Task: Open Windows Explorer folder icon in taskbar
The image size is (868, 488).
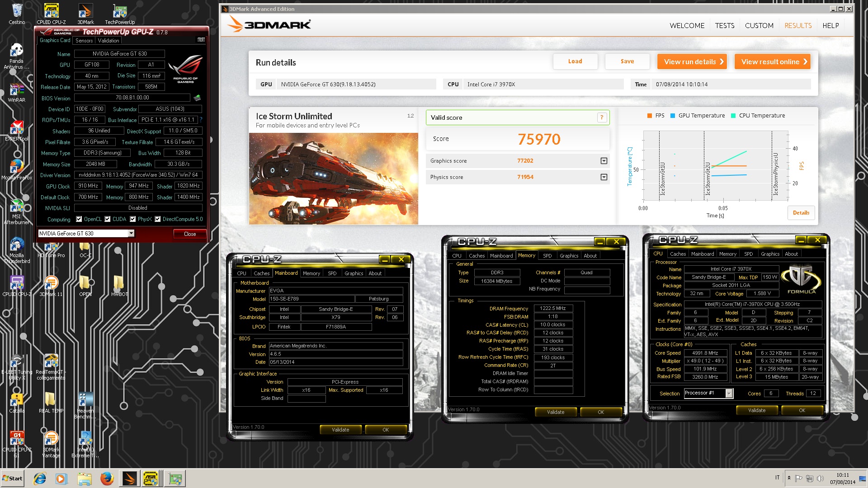Action: [x=84, y=479]
